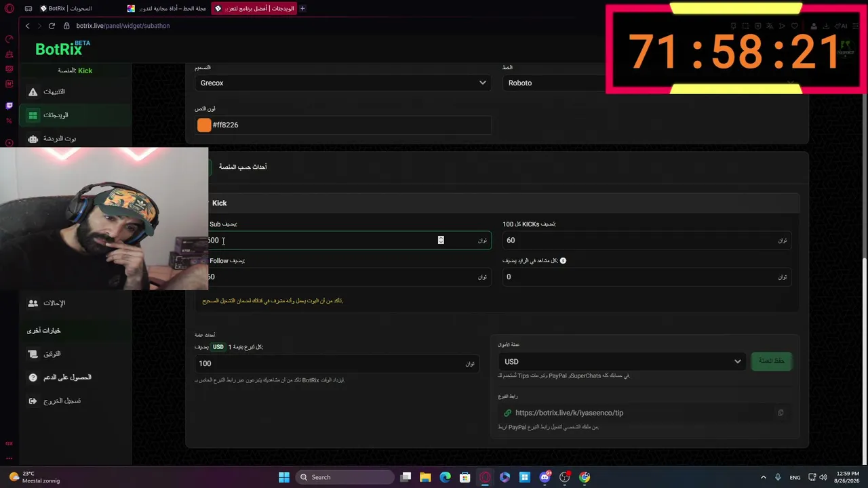Open Task View on taskbar
Screen dimensions: 868x488
click(x=406, y=477)
